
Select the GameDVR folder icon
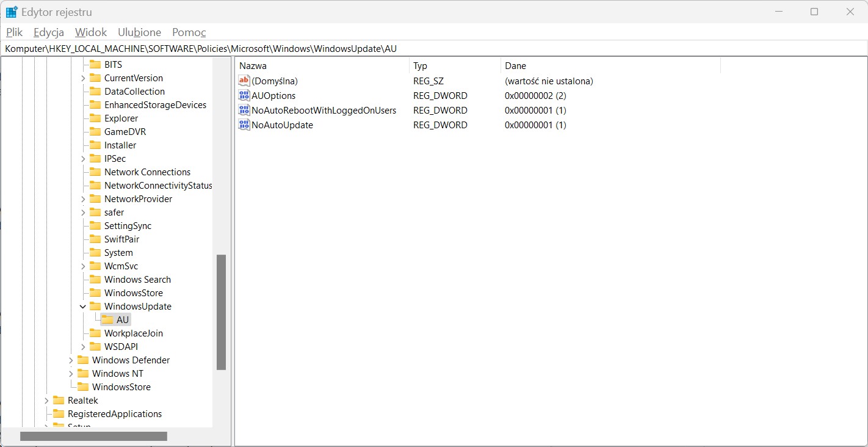(x=95, y=131)
